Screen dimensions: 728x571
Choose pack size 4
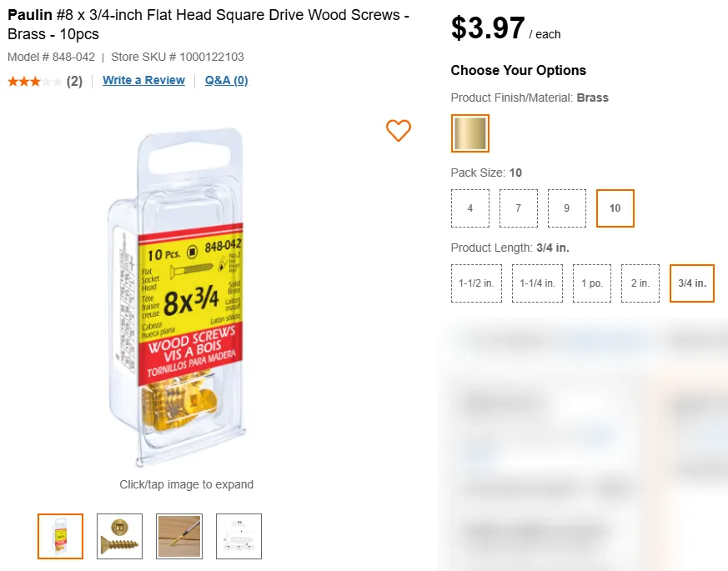tap(470, 208)
